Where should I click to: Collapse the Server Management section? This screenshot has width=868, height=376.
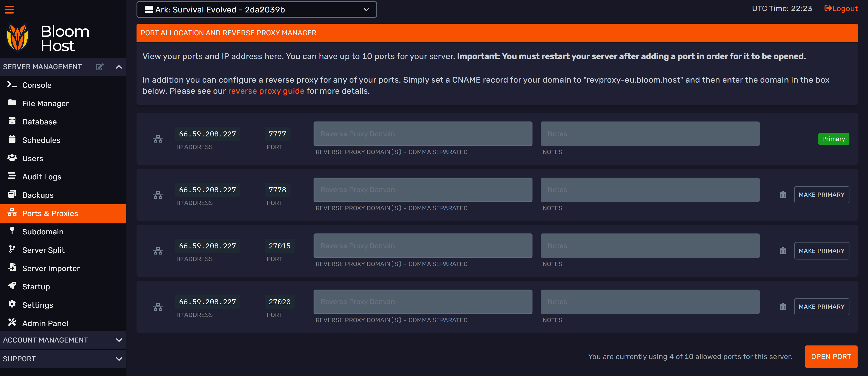point(119,67)
